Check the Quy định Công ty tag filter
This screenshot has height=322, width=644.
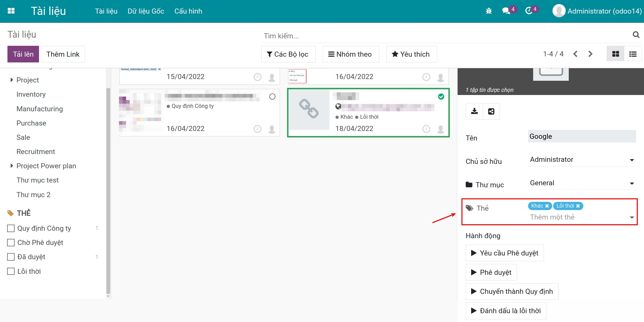tap(11, 228)
